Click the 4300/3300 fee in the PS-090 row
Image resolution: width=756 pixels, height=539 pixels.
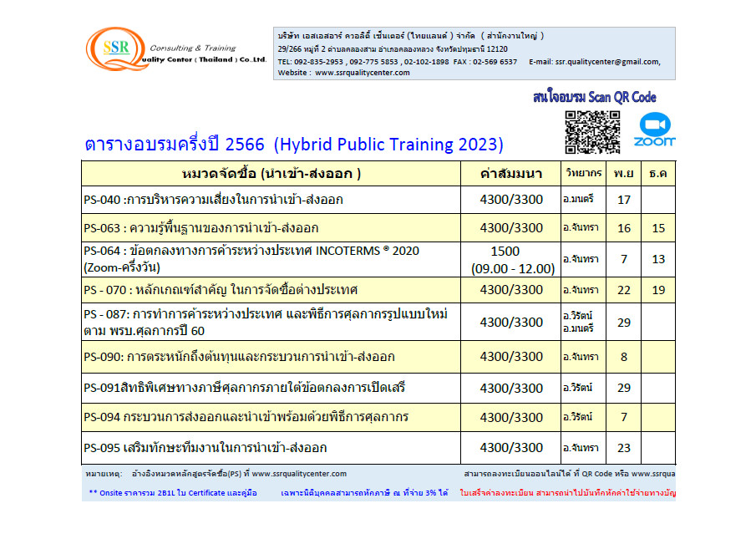(511, 357)
